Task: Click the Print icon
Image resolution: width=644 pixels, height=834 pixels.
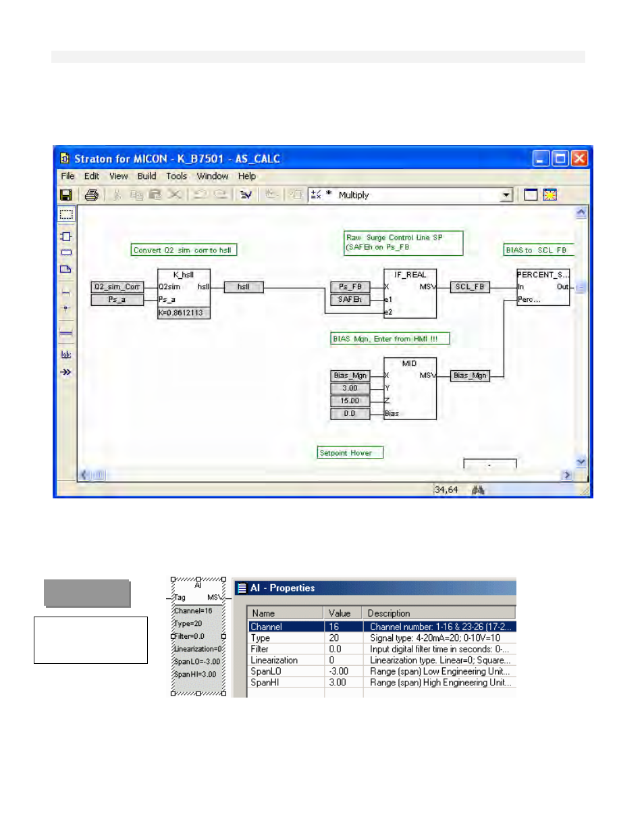Action: 92,195
